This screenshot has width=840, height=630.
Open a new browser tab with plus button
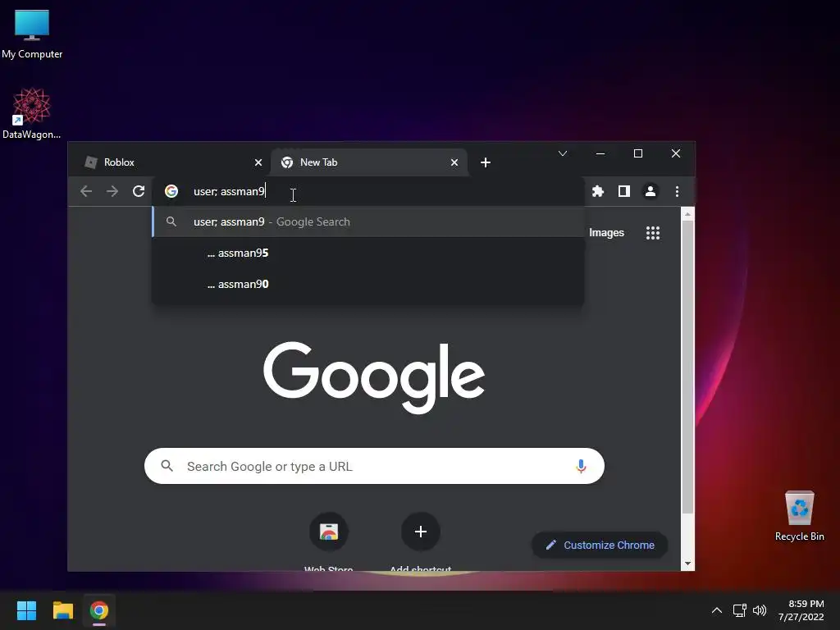[486, 162]
